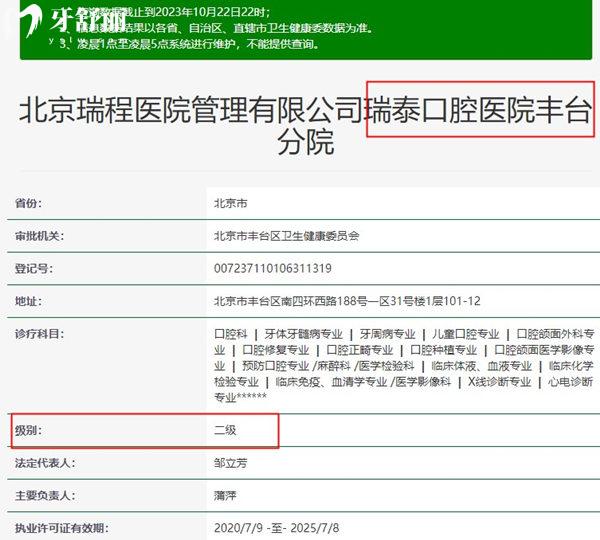Select the 登记号 row label

click(x=33, y=269)
